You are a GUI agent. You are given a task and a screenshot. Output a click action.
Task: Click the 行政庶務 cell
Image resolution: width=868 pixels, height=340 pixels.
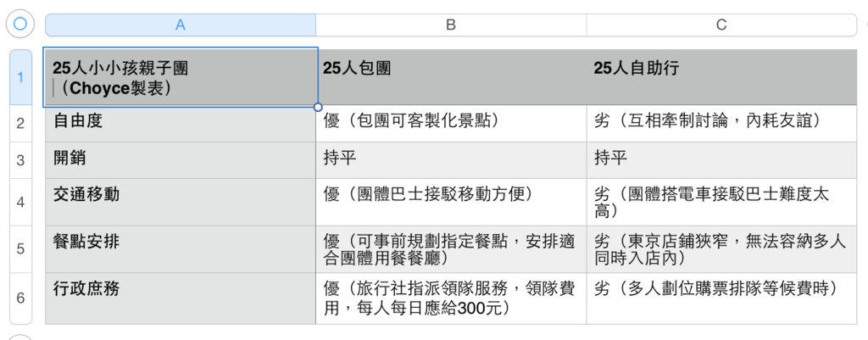pos(180,298)
